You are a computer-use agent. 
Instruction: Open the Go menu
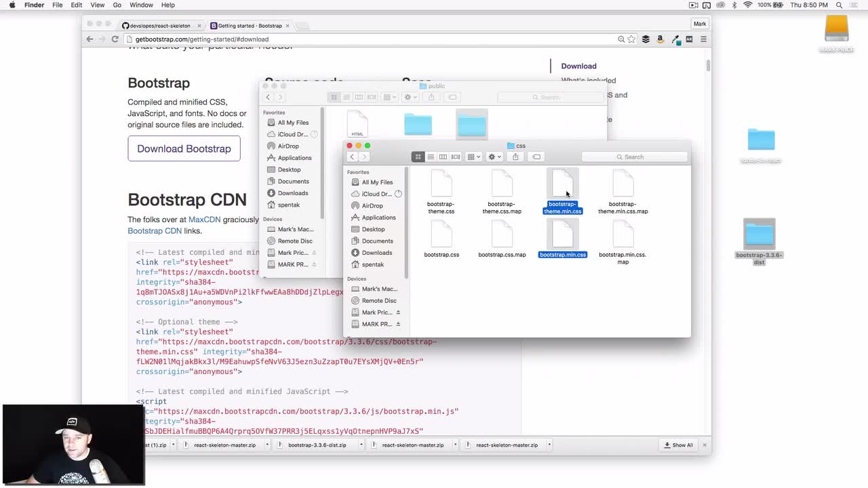pyautogui.click(x=117, y=5)
